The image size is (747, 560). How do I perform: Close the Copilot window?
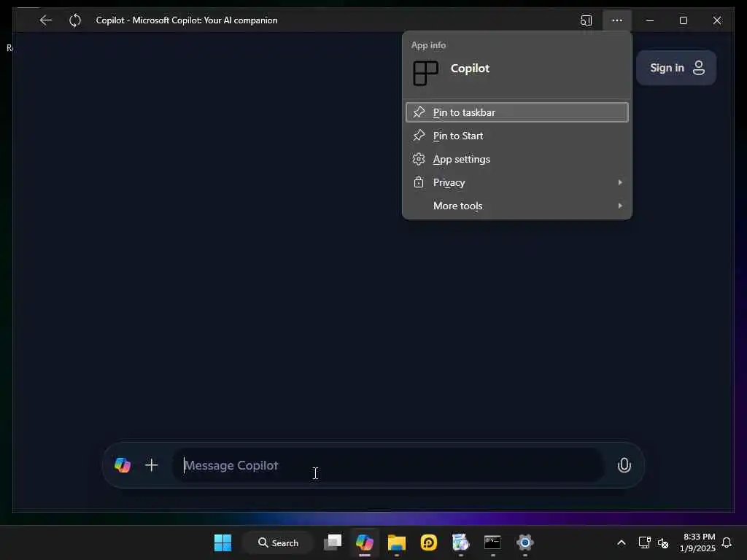717,20
